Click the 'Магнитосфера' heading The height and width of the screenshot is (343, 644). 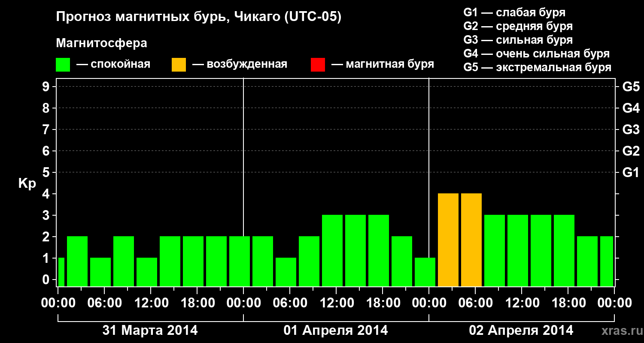pyautogui.click(x=102, y=43)
